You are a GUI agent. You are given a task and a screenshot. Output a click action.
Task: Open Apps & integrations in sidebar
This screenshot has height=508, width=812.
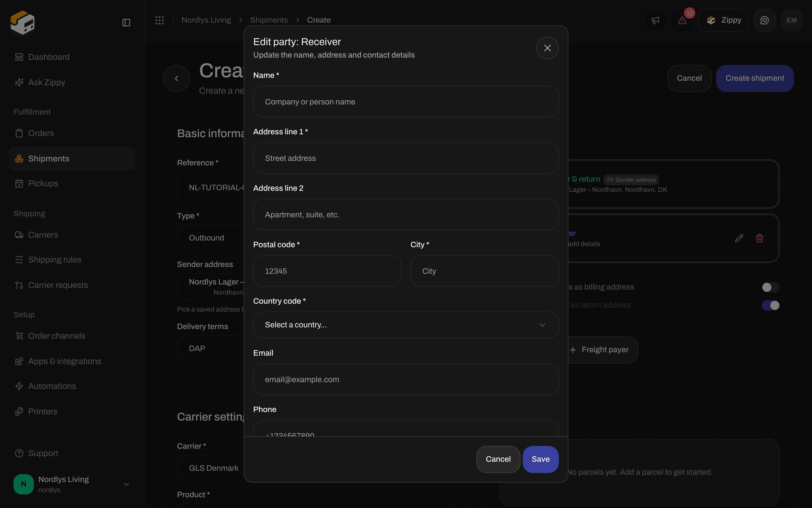(x=72, y=361)
